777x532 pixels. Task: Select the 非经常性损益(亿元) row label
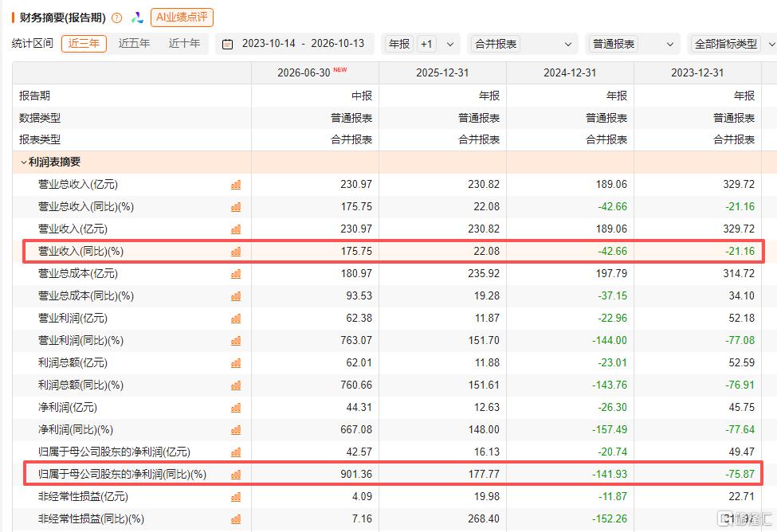[83, 496]
